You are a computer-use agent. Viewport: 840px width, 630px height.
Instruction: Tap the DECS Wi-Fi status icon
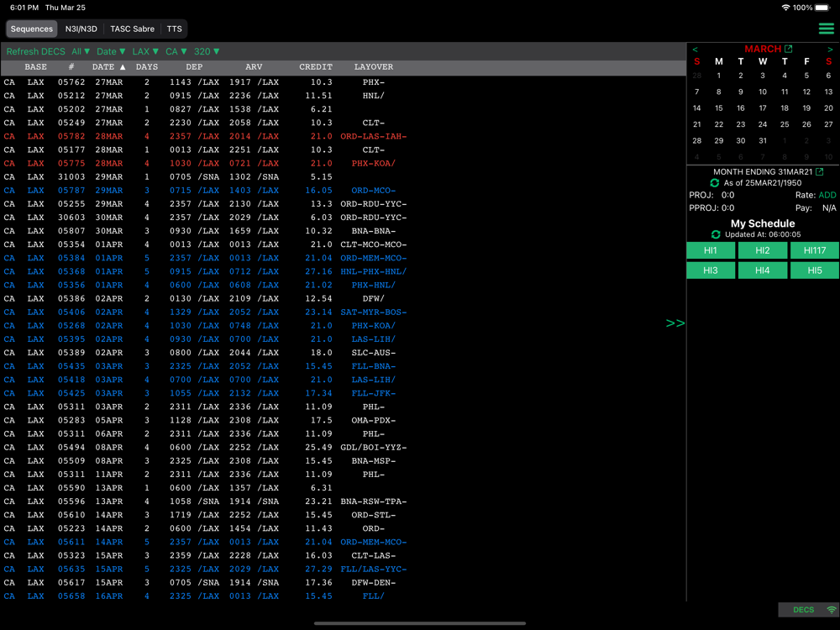coord(832,610)
